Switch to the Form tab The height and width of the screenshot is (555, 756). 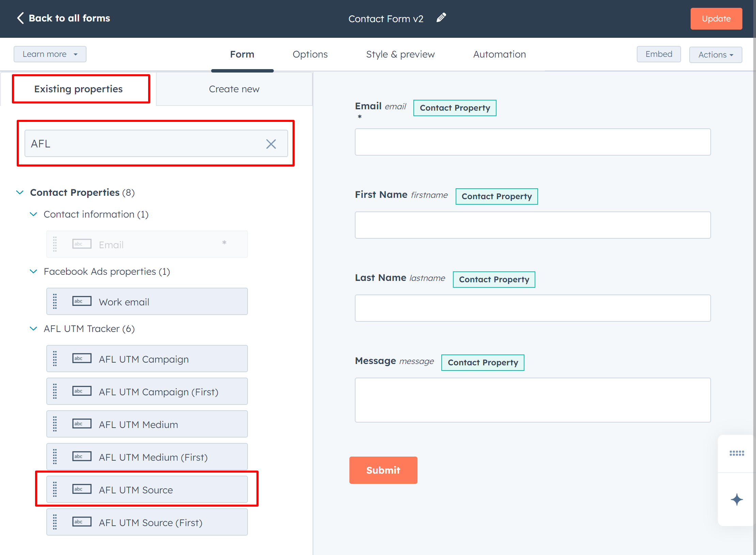pyautogui.click(x=242, y=54)
